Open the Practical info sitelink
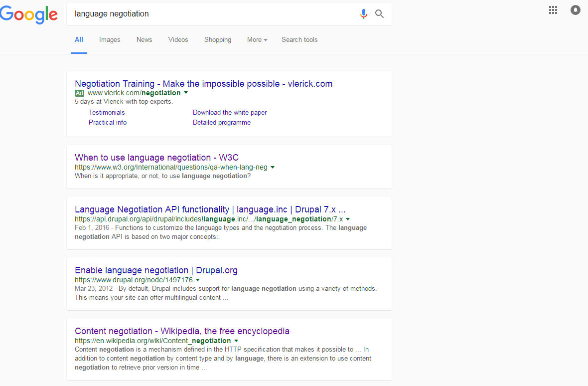The height and width of the screenshot is (386, 588). [x=108, y=123]
